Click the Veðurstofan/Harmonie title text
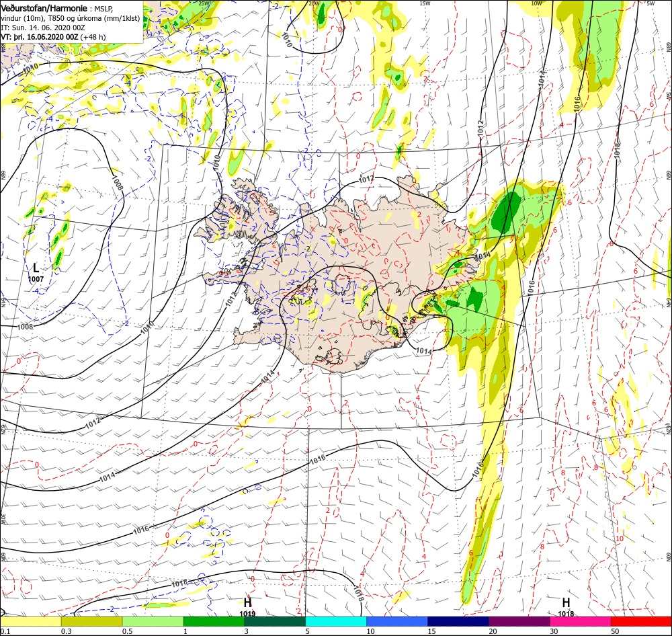This screenshot has height=636, width=672. pos(46,8)
